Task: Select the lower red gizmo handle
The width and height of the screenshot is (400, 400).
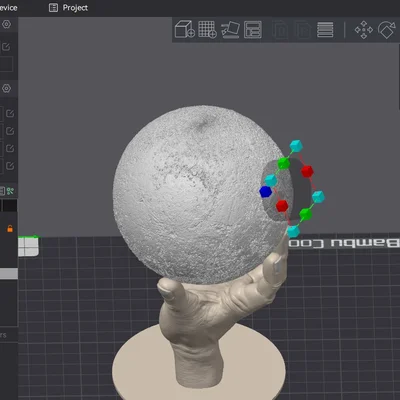Action: pos(282,206)
